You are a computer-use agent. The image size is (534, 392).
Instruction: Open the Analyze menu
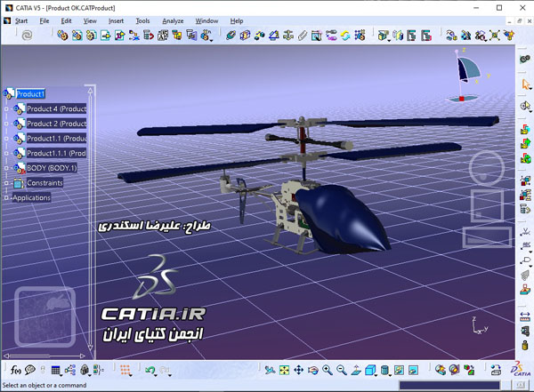pos(173,21)
